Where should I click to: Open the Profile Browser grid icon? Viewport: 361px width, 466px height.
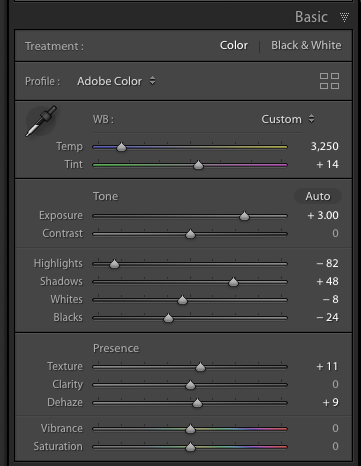[x=329, y=81]
